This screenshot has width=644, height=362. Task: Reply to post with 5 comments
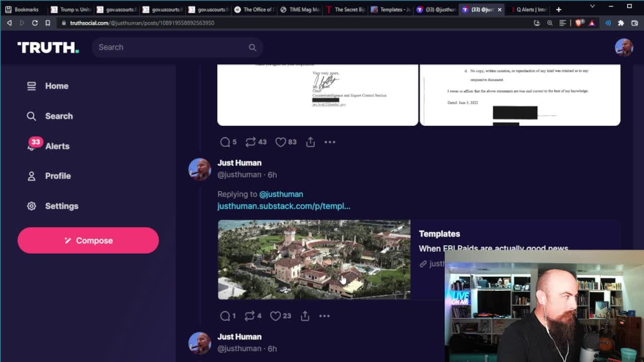click(x=225, y=142)
